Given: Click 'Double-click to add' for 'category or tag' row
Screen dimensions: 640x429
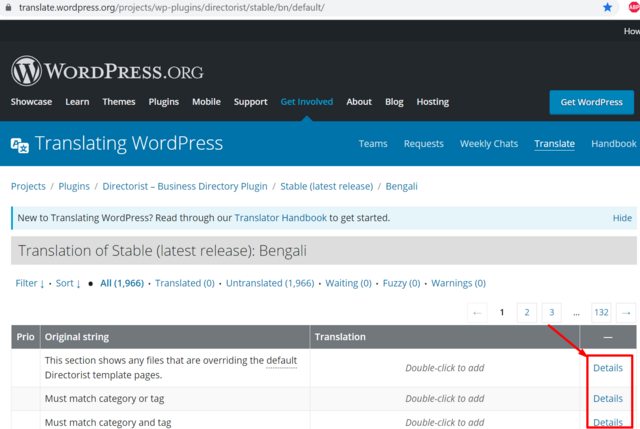Looking at the screenshot, I should point(444,399).
